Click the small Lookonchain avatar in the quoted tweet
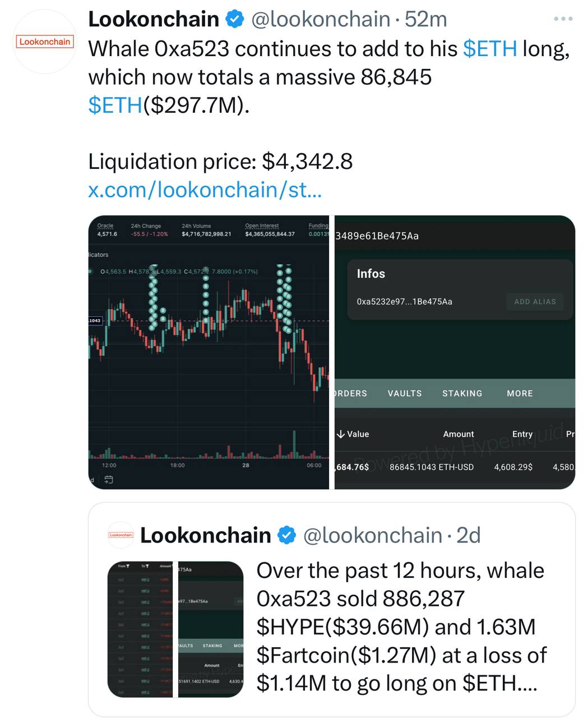Screen dimensions: 588x718 point(121,535)
